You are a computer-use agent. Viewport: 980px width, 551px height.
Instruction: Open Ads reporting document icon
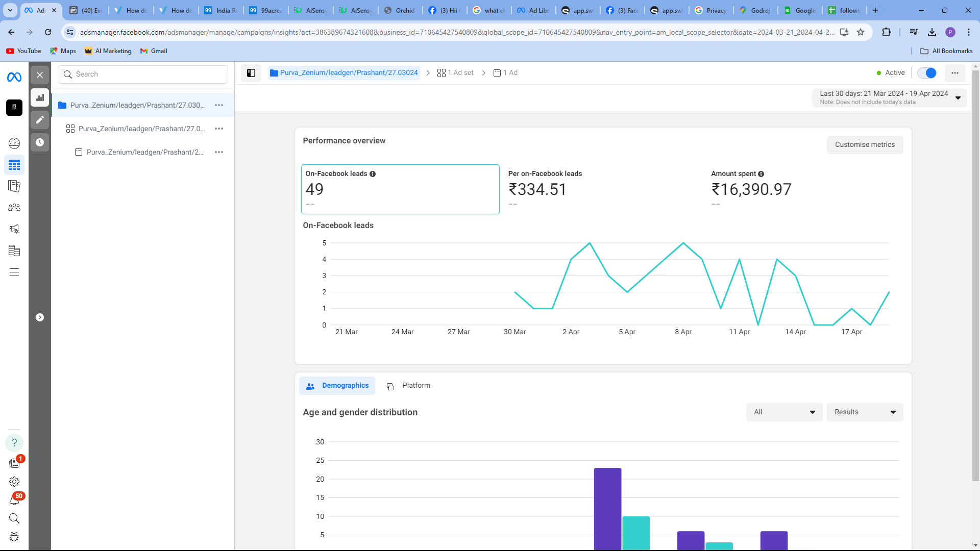pos(14,186)
